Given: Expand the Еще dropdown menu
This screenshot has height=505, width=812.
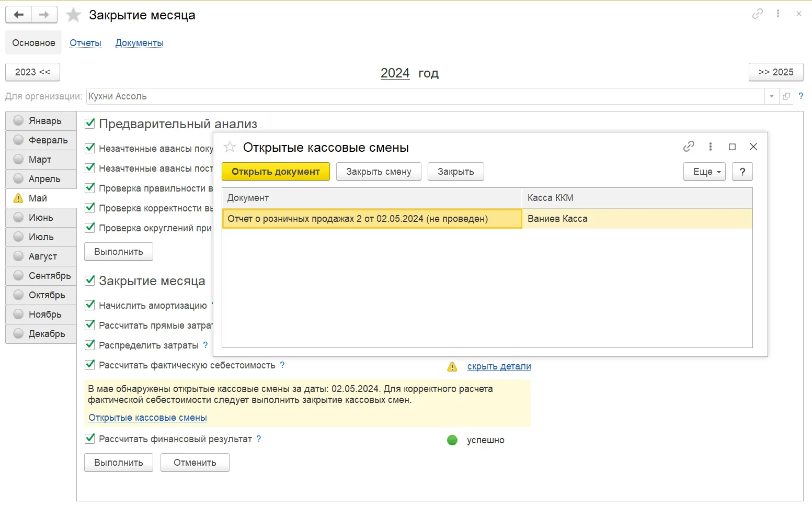Looking at the screenshot, I should click(704, 172).
